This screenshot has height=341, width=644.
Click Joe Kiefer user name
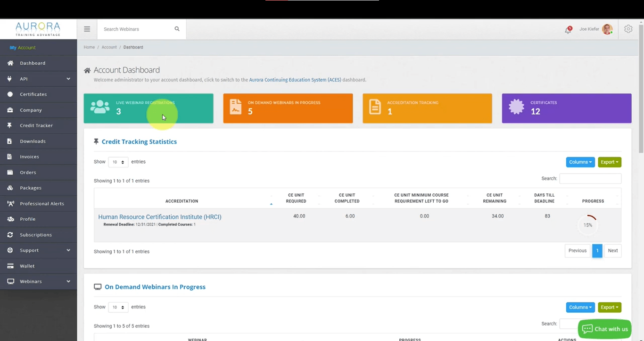(589, 29)
